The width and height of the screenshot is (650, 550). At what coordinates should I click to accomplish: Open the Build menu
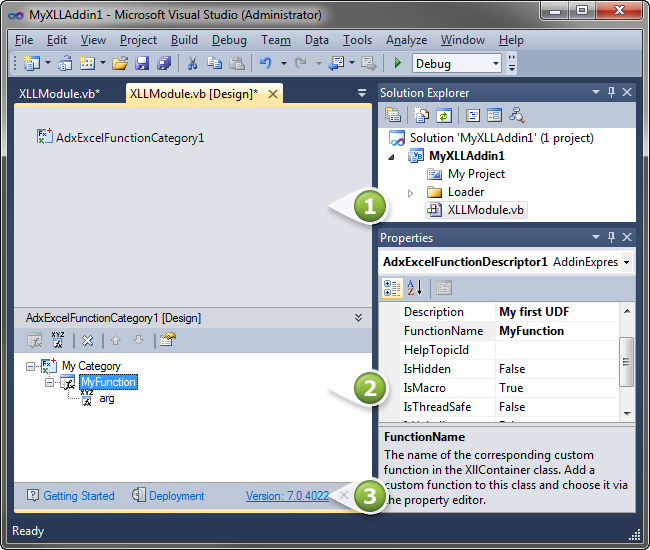click(x=184, y=40)
